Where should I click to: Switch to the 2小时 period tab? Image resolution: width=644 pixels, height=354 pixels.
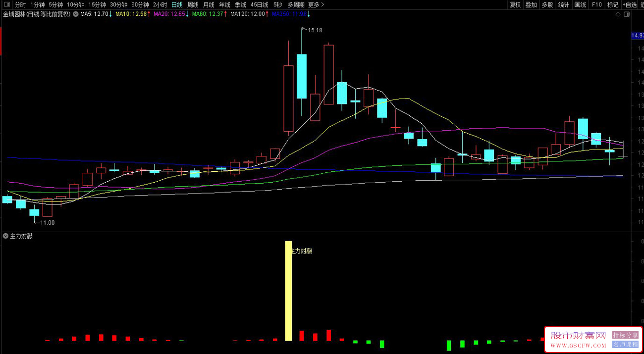click(x=160, y=4)
